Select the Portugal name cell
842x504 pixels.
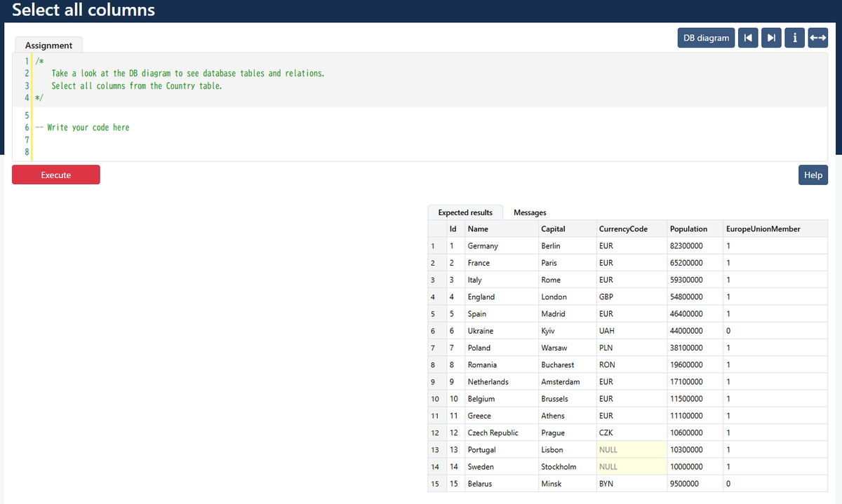tap(502, 450)
